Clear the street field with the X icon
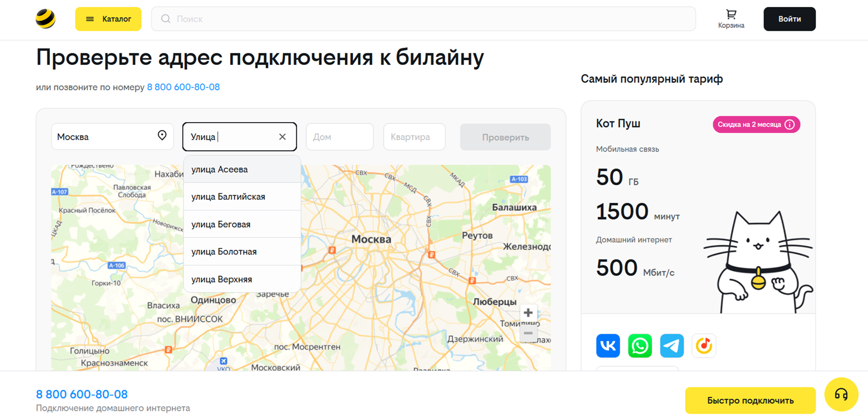 pos(282,137)
